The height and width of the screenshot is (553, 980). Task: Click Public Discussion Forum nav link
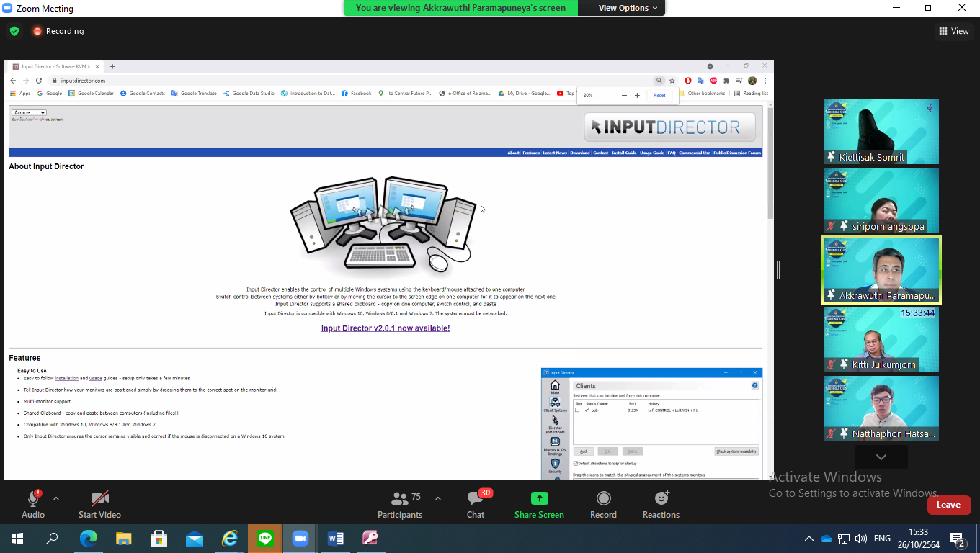(737, 153)
